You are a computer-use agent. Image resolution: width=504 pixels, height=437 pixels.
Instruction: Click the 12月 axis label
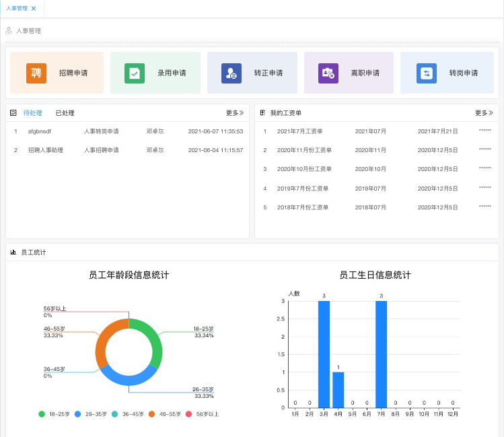(x=453, y=414)
